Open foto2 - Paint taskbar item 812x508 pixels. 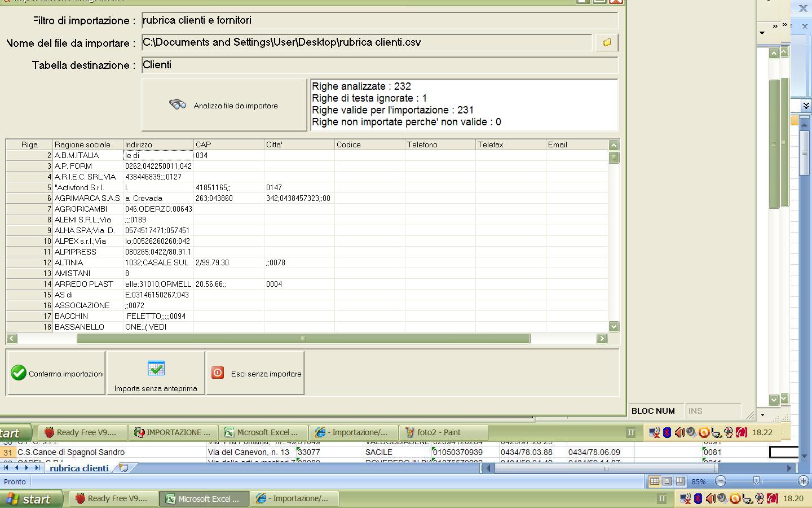click(x=443, y=432)
